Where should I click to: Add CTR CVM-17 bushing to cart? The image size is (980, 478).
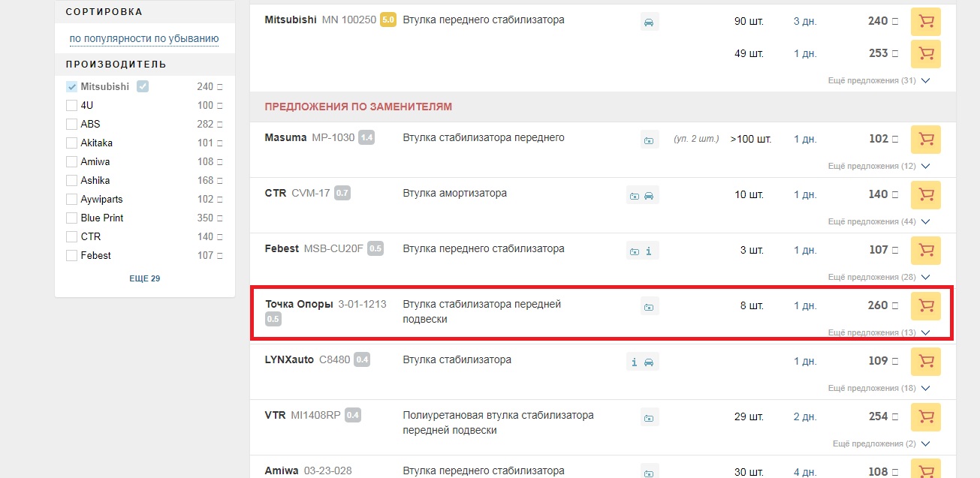[x=925, y=195]
